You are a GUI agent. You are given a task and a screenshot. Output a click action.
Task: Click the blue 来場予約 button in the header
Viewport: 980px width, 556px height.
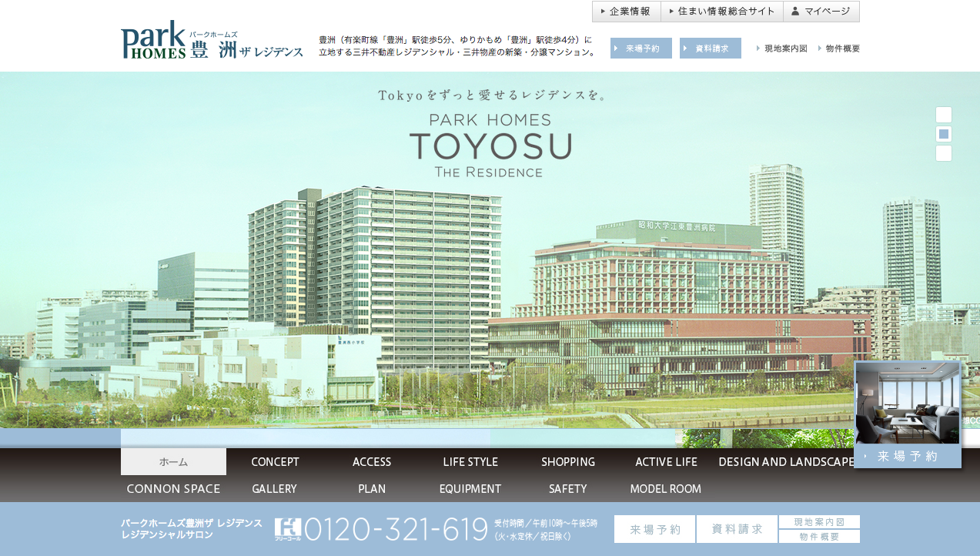click(x=641, y=49)
